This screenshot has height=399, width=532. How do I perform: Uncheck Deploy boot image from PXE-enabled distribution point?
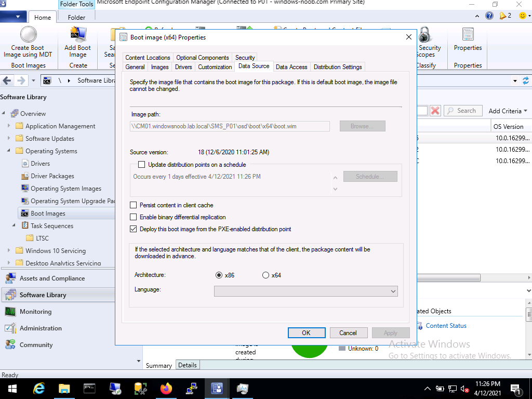coord(134,229)
